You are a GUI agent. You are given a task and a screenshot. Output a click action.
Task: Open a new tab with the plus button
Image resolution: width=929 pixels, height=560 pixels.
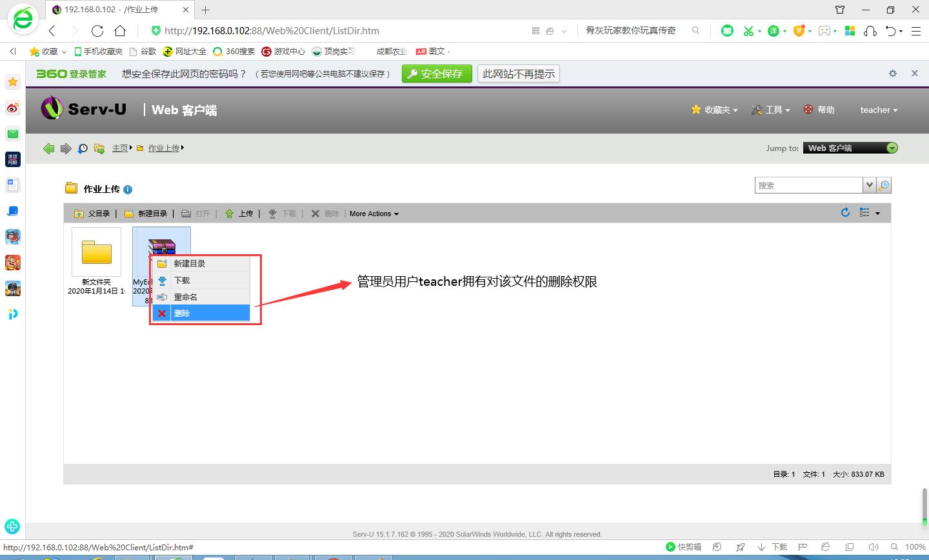pos(205,10)
